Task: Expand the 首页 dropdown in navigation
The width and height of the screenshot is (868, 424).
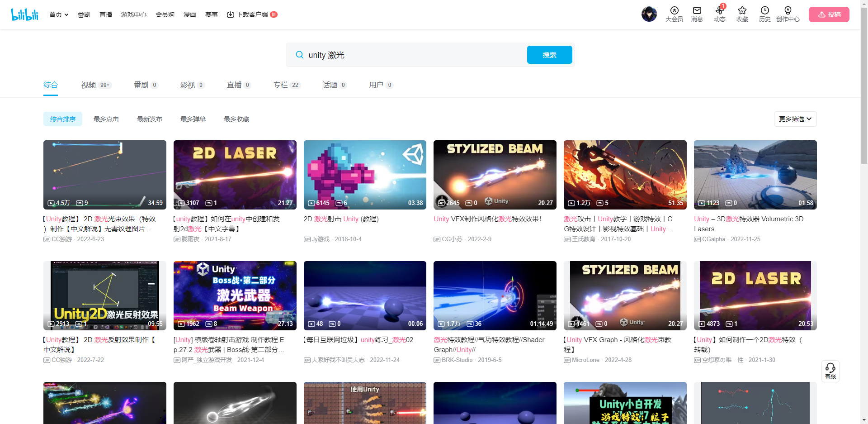Action: pyautogui.click(x=59, y=14)
